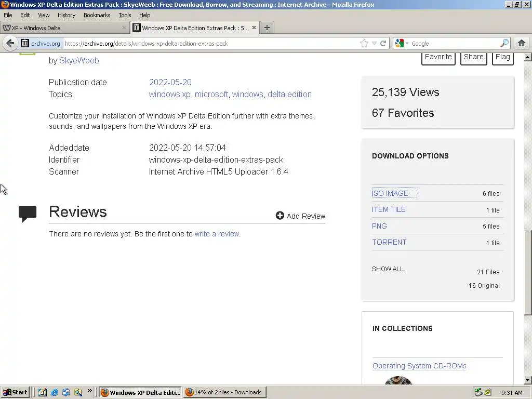Expand the Quick Launch chevron overflow
Viewport: 532px width, 399px height.
pyautogui.click(x=89, y=391)
